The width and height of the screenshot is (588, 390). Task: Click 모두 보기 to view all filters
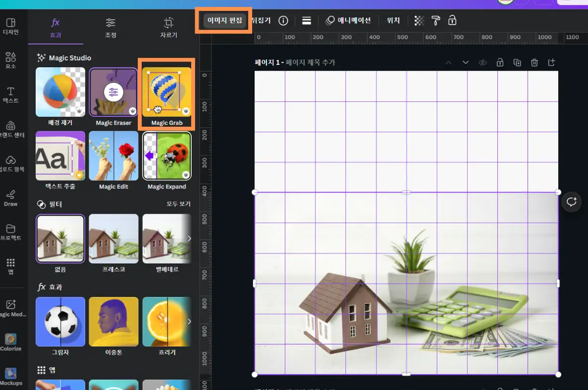tap(178, 204)
